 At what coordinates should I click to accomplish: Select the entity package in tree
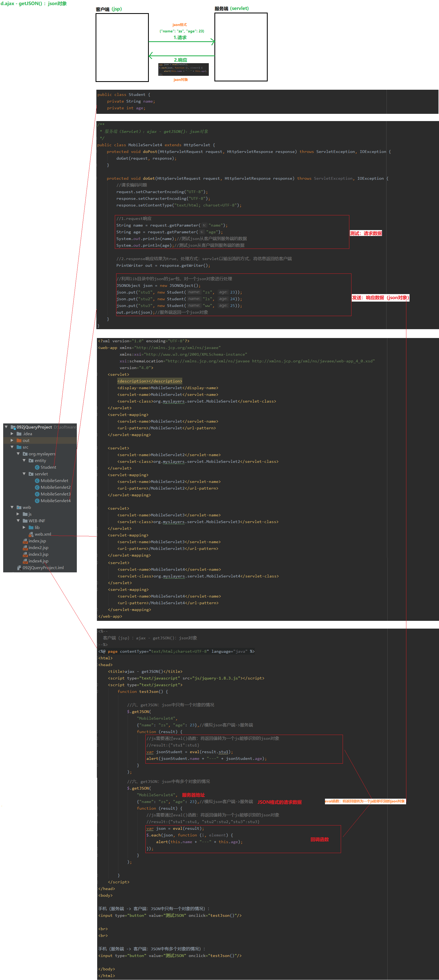[x=40, y=460]
